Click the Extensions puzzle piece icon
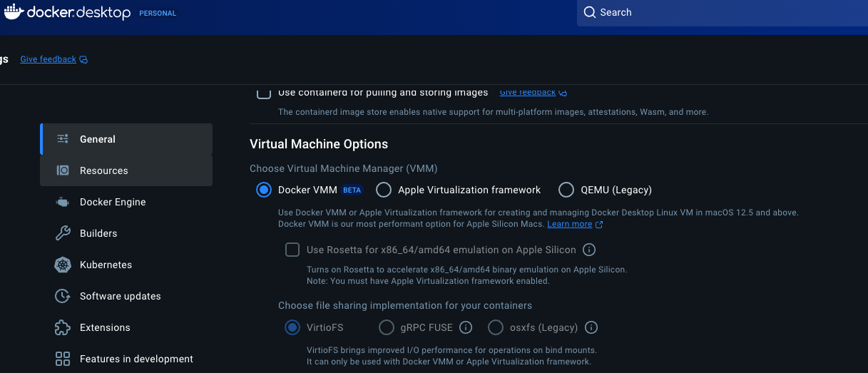868x373 pixels. [63, 327]
